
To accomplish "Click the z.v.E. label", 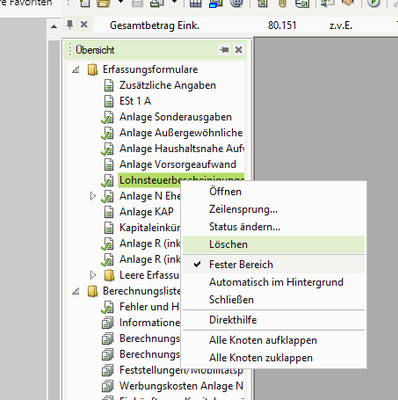I will (341, 25).
